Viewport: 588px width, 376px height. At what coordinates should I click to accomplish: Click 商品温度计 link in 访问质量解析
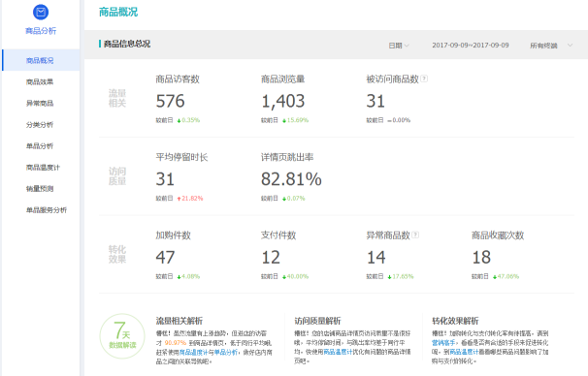point(338,352)
